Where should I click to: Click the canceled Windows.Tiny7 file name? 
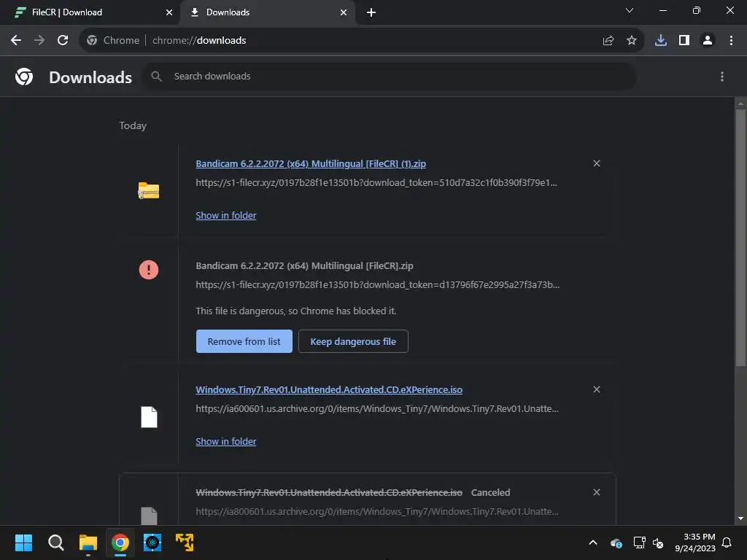[x=329, y=492]
